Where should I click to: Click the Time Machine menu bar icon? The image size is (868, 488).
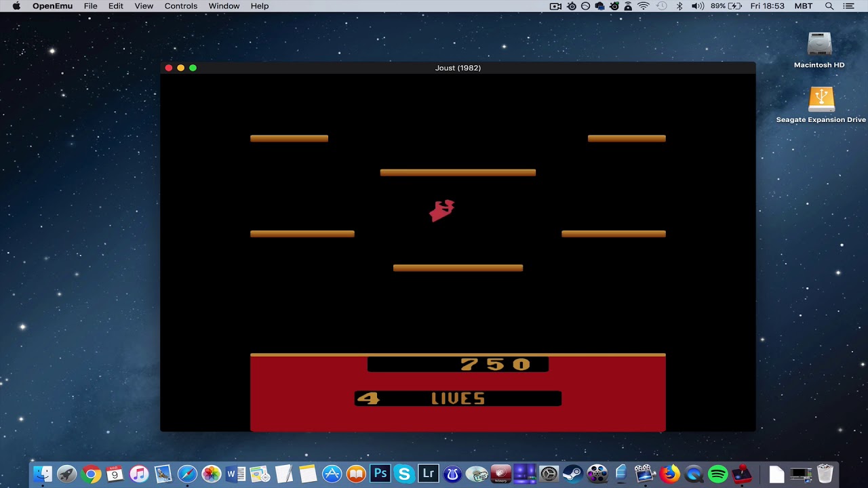662,6
